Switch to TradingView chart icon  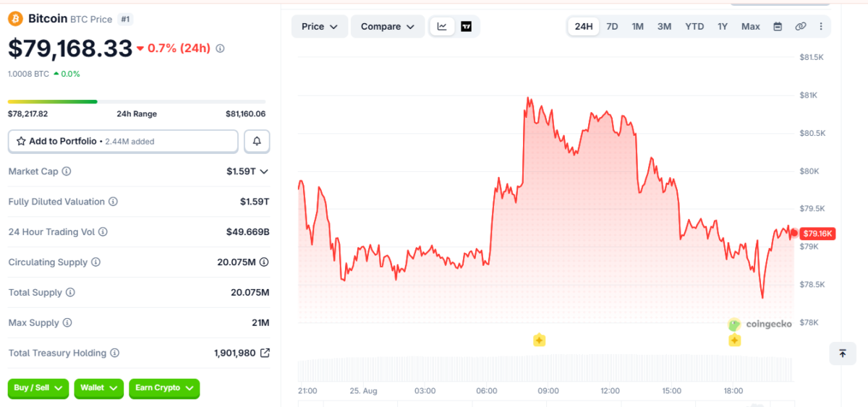467,27
